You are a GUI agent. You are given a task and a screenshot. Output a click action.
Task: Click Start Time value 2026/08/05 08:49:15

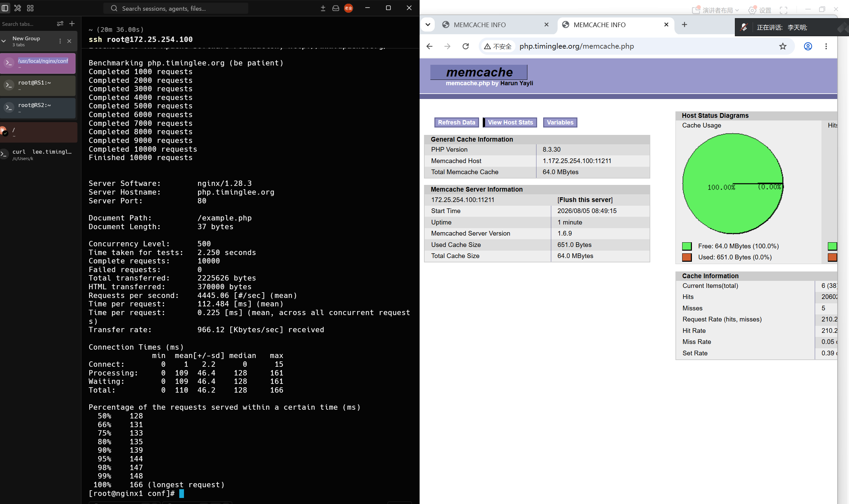587,211
